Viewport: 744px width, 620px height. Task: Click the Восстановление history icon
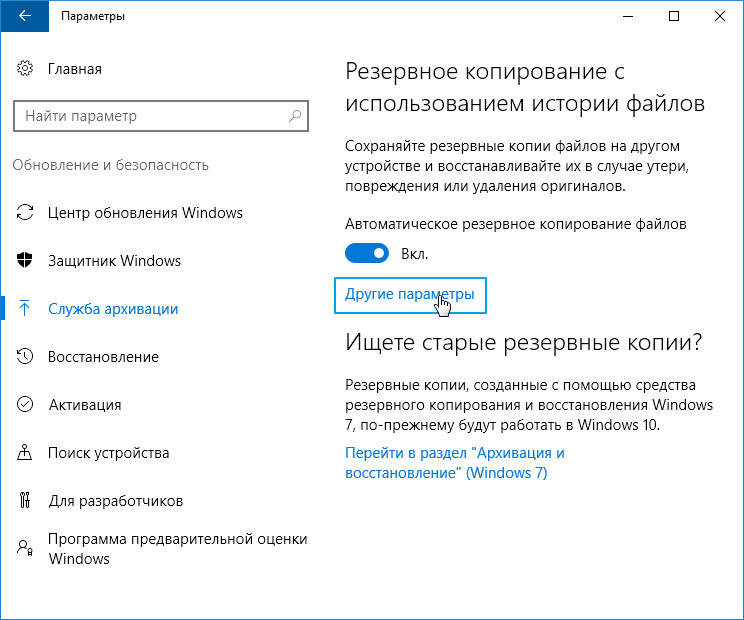click(x=25, y=357)
